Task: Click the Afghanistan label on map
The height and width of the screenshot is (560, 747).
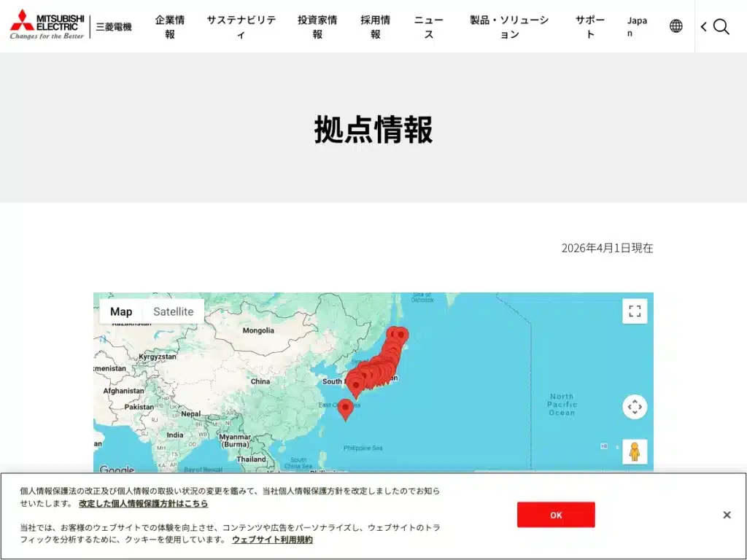Action: pos(123,391)
